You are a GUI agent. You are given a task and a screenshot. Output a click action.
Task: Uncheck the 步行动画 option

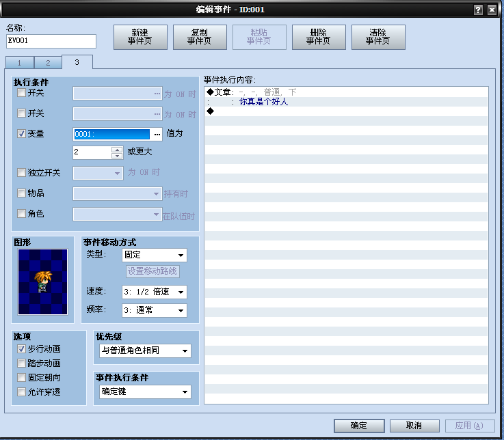coord(21,348)
